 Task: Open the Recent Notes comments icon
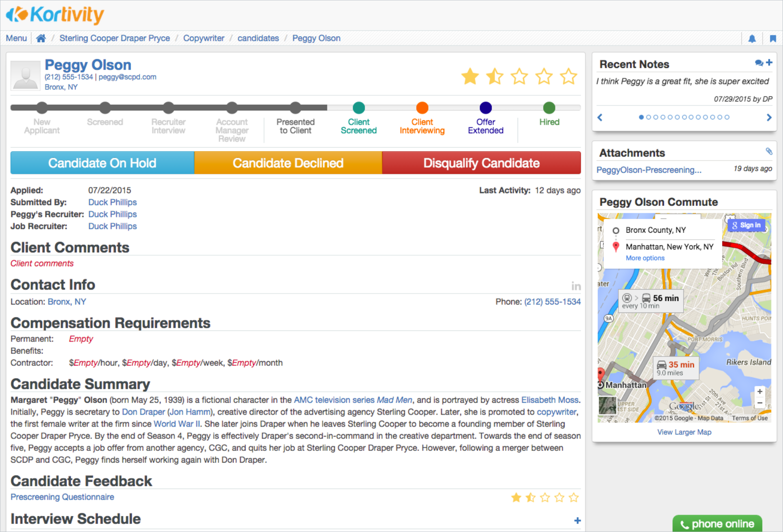click(759, 63)
